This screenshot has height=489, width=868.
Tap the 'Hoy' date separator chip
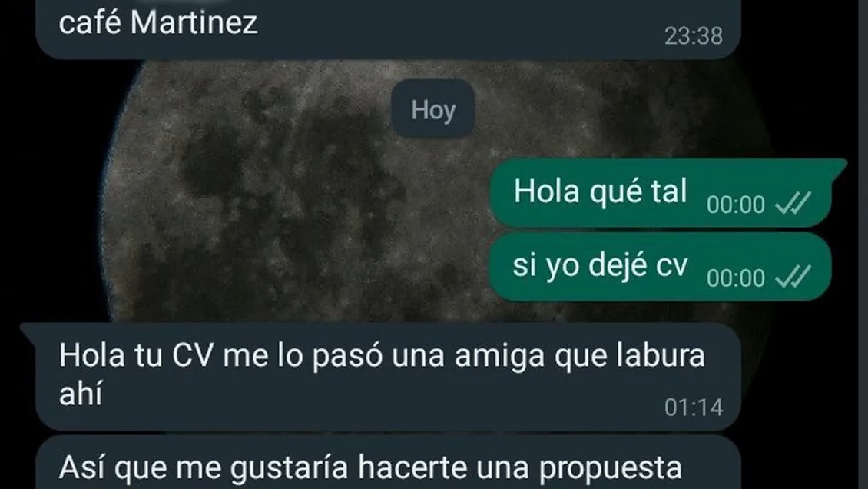433,109
